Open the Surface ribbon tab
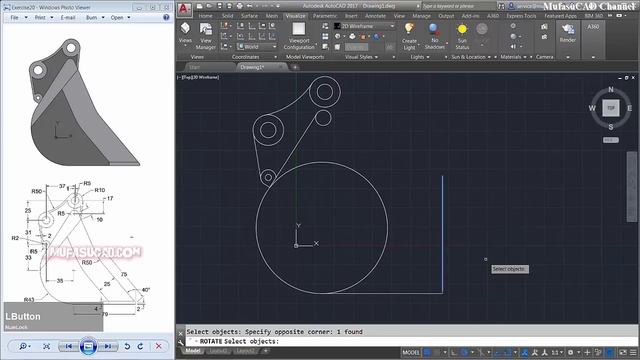 249,16
